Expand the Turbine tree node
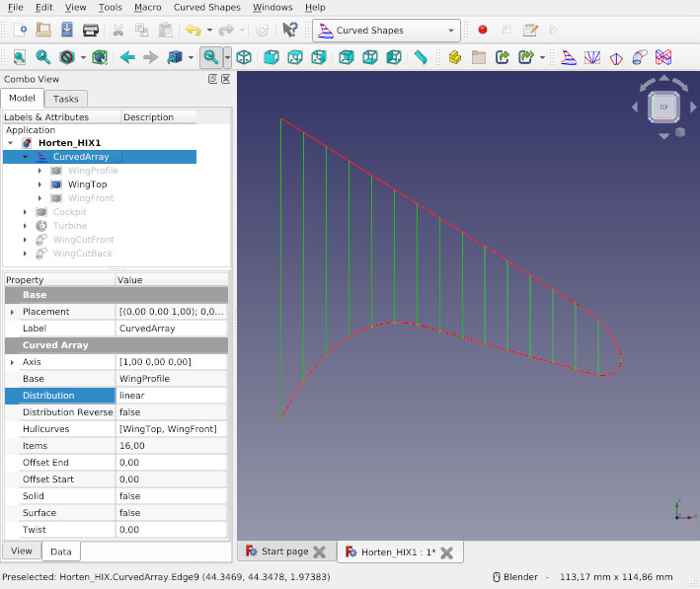This screenshot has height=589, width=700. pyautogui.click(x=25, y=226)
